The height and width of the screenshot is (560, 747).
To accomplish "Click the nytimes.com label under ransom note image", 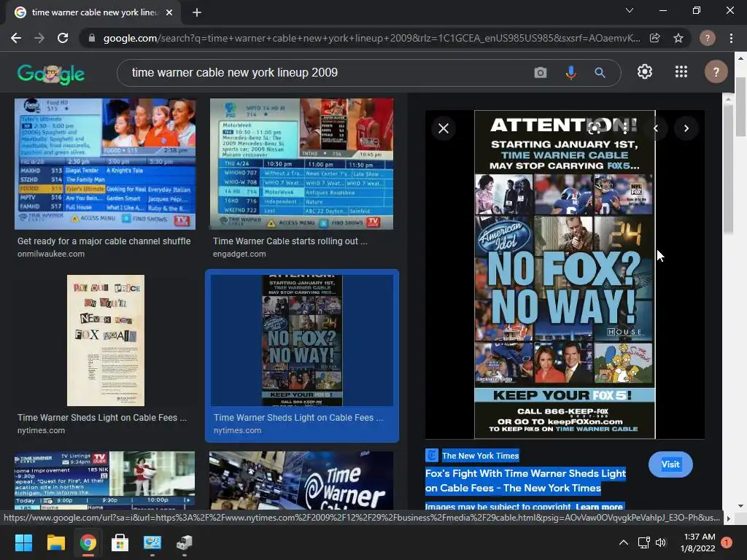I will tap(41, 430).
